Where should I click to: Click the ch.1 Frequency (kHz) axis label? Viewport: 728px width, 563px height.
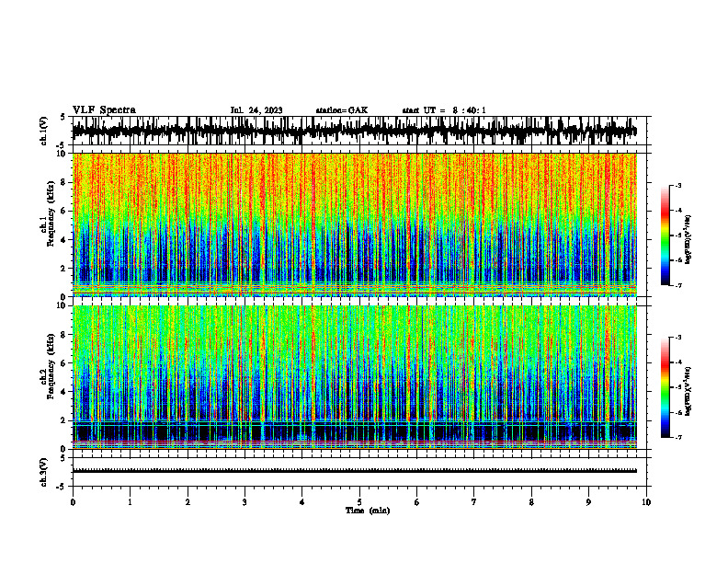(x=48, y=224)
